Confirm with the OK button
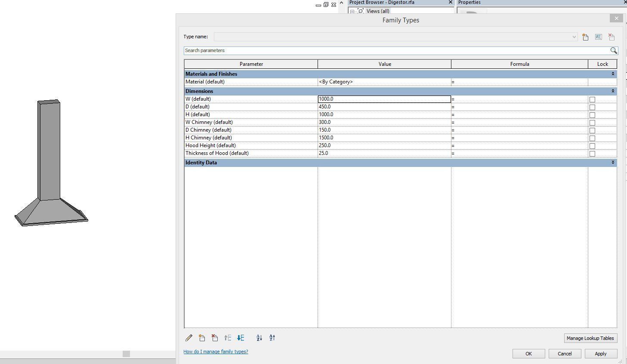This screenshot has height=364, width=627. click(x=528, y=354)
